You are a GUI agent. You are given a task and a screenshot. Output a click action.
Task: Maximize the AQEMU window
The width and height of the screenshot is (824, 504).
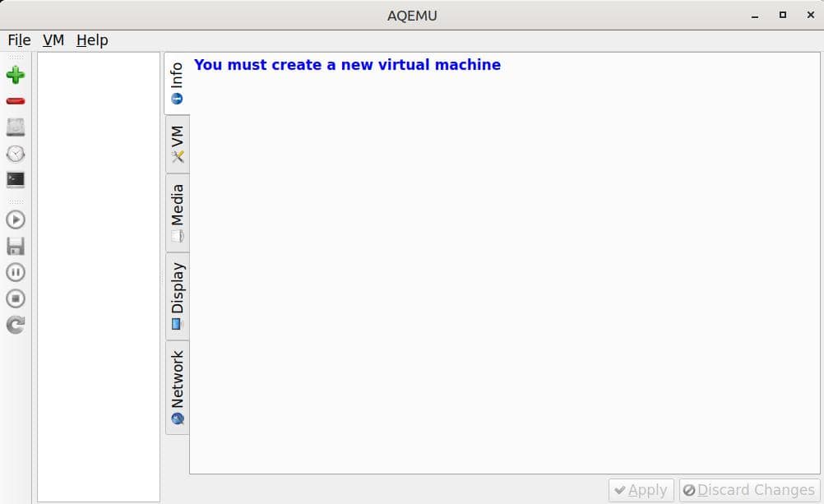[x=783, y=16]
